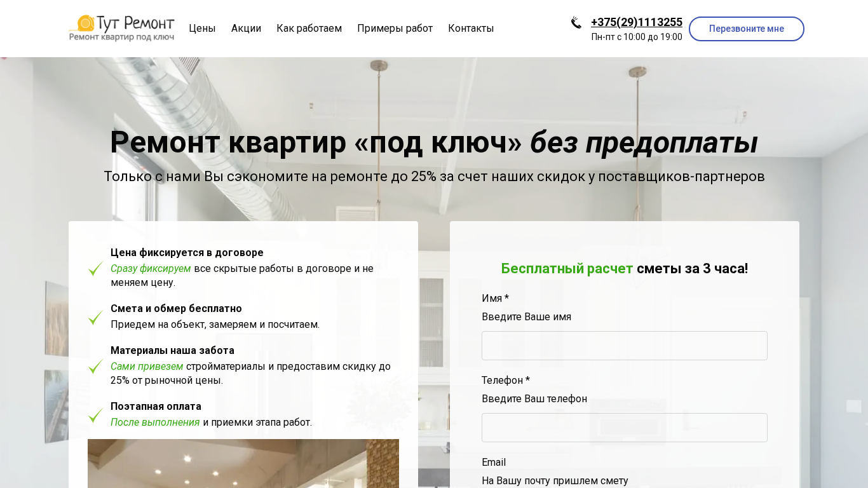This screenshot has height=488, width=868.
Task: Click checkmark beside Смета и обмер бесплатно
Action: (x=96, y=317)
